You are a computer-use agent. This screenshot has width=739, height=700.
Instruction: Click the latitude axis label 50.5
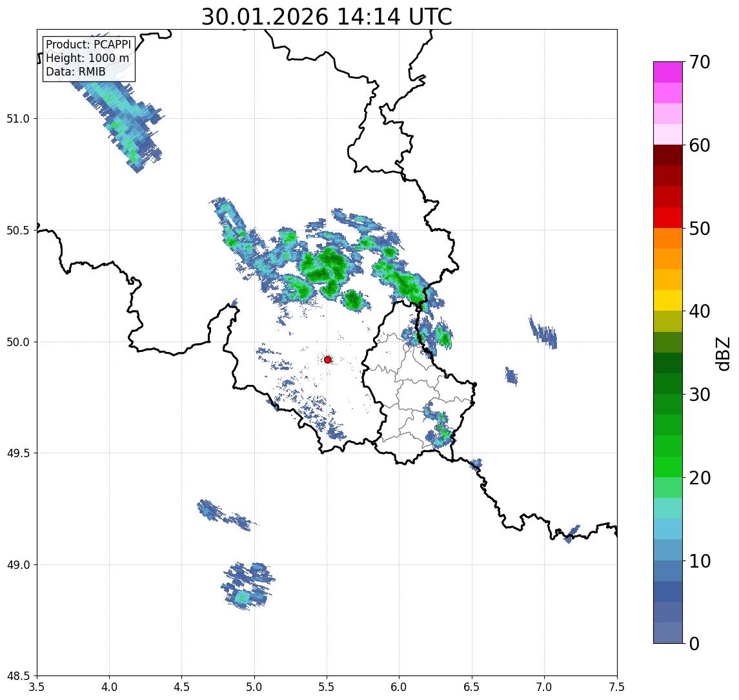(x=18, y=231)
